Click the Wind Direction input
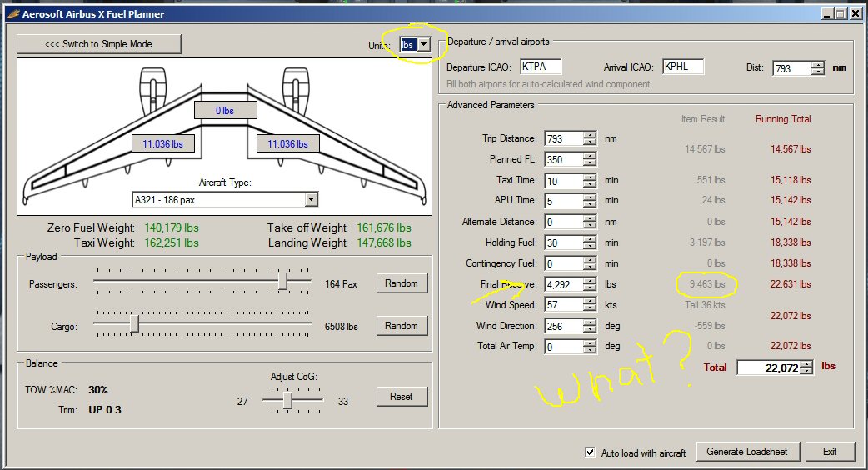The image size is (868, 470). coord(564,326)
